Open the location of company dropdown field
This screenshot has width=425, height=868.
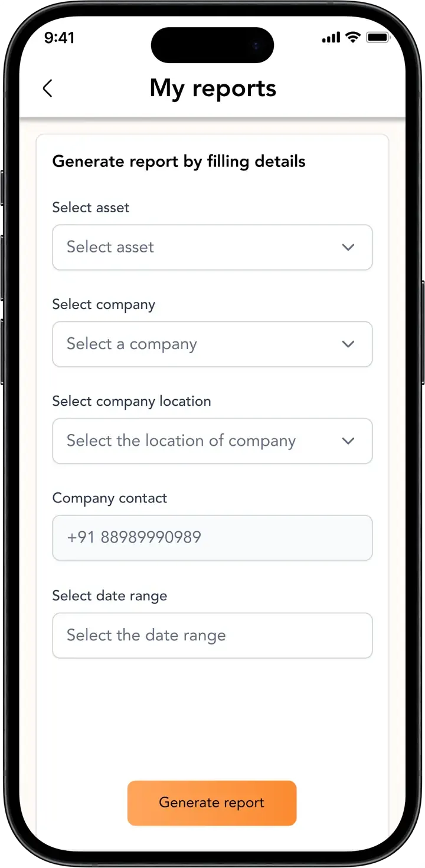click(201, 440)
